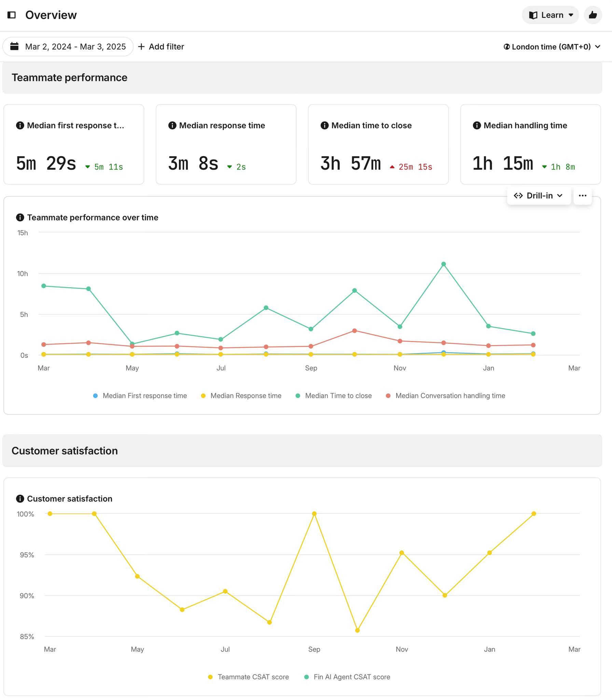The height and width of the screenshot is (700, 612).
Task: Click the Overview page title
Action: 51,15
